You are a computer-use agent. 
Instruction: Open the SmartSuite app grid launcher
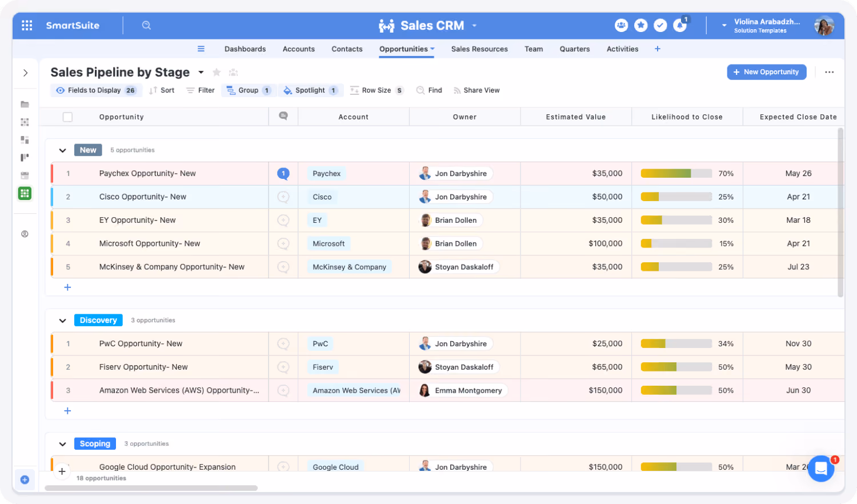click(x=27, y=25)
